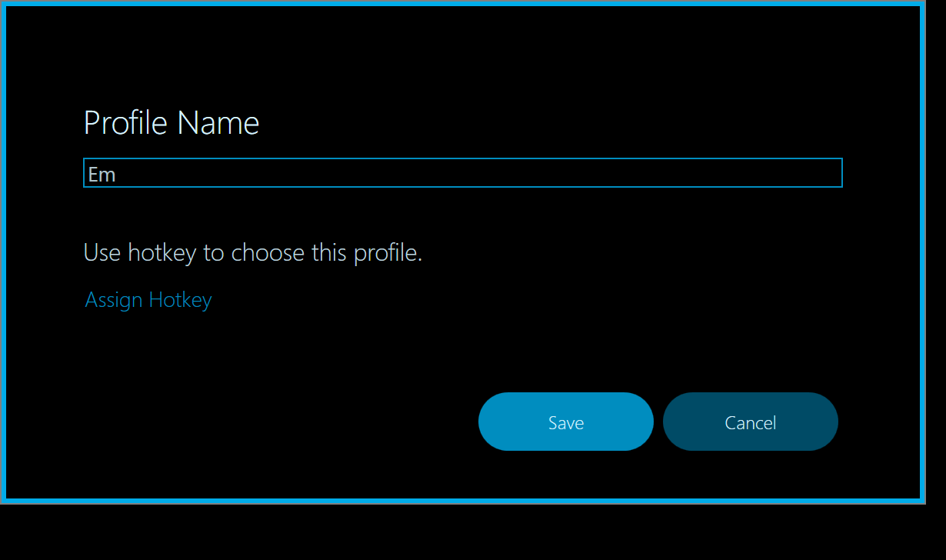Click Assign Hotkey below the instruction text
946x560 pixels.
tap(148, 300)
